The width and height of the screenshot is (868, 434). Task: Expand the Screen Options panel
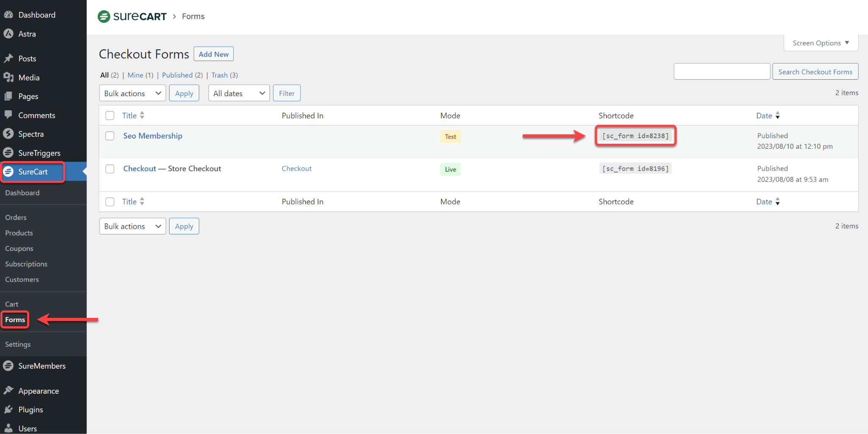click(821, 43)
